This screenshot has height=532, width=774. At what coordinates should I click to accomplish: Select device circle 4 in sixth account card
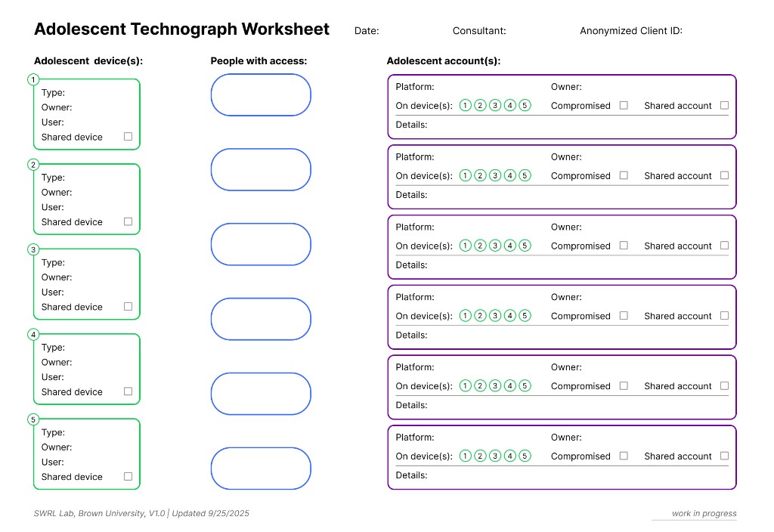510,456
